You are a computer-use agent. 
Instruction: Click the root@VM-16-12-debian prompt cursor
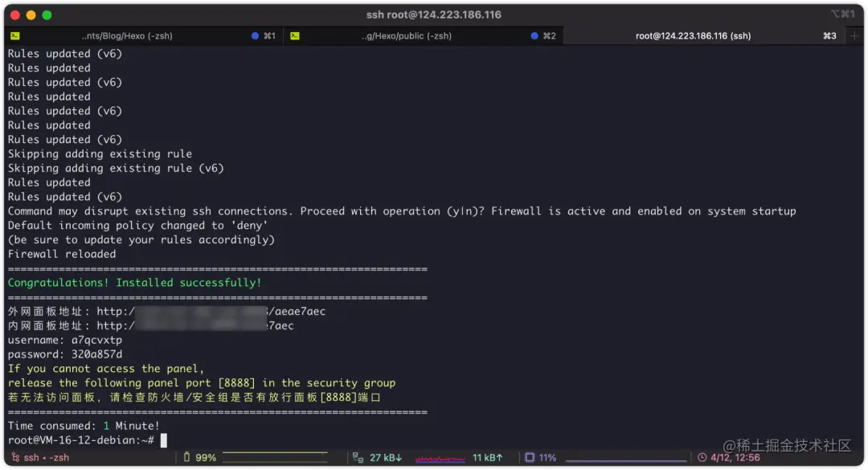163,440
